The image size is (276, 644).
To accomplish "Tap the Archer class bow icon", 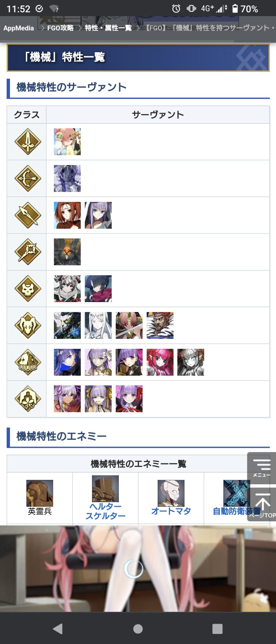I will (28, 178).
